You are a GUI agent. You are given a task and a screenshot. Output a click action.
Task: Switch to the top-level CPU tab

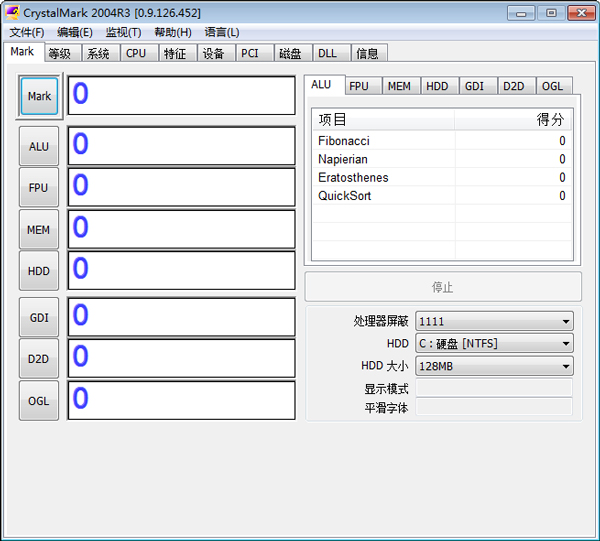140,53
